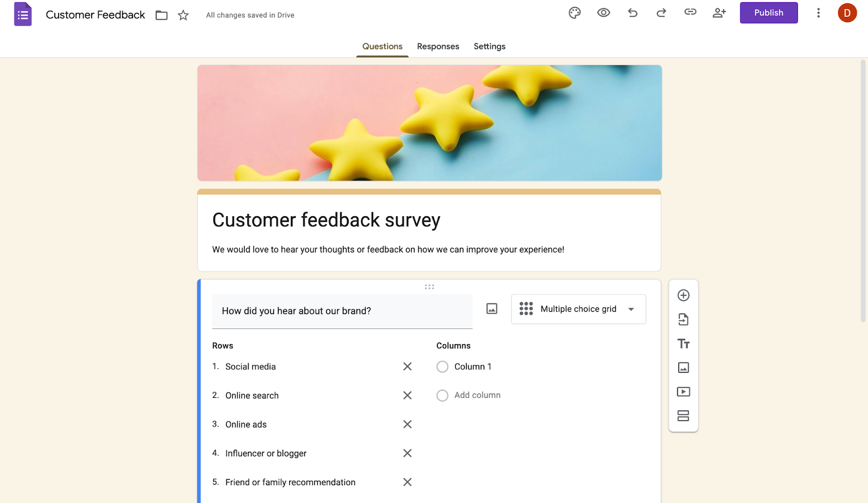Preview the form with the eye icon
The image size is (868, 503).
tap(603, 12)
